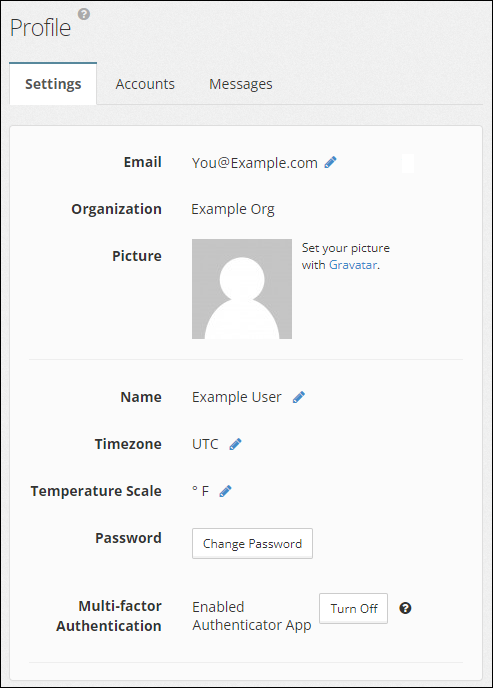Click the pencil icon next to Example User
The image size is (493, 688).
(299, 397)
